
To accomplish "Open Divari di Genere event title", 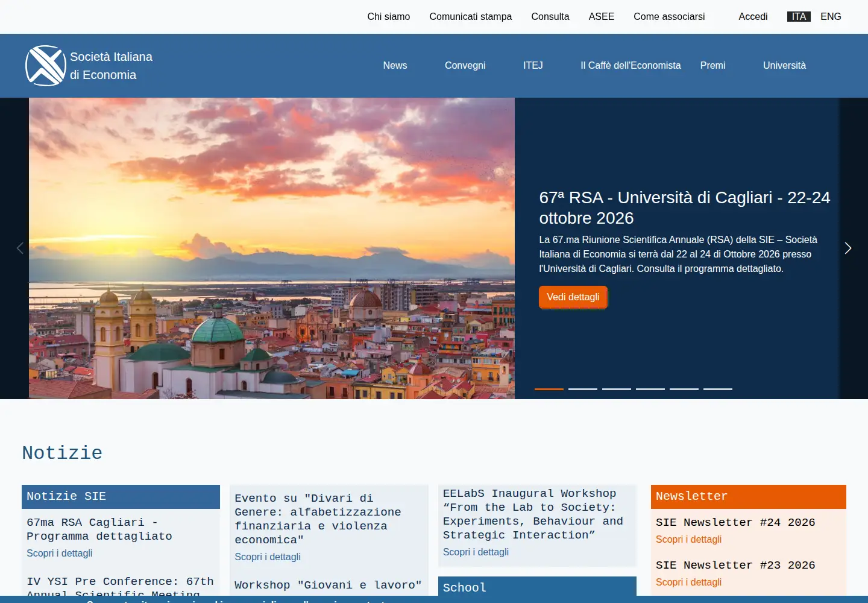I will pyautogui.click(x=318, y=519).
